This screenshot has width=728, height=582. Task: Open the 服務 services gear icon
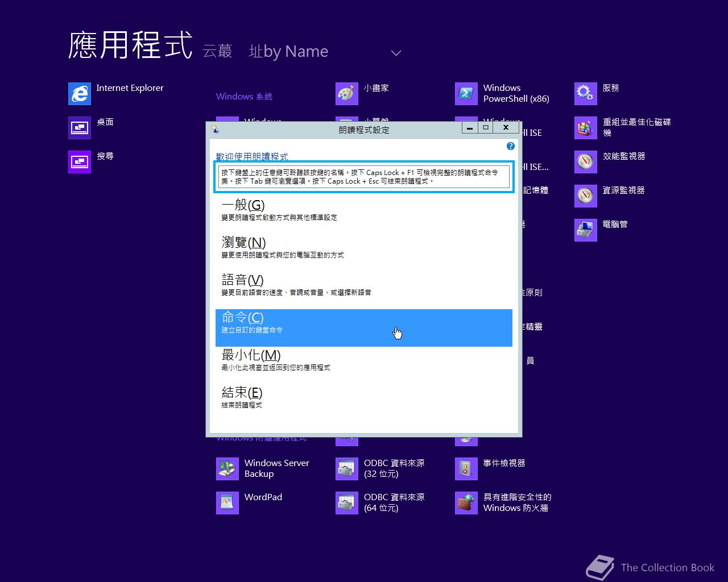[x=586, y=94]
